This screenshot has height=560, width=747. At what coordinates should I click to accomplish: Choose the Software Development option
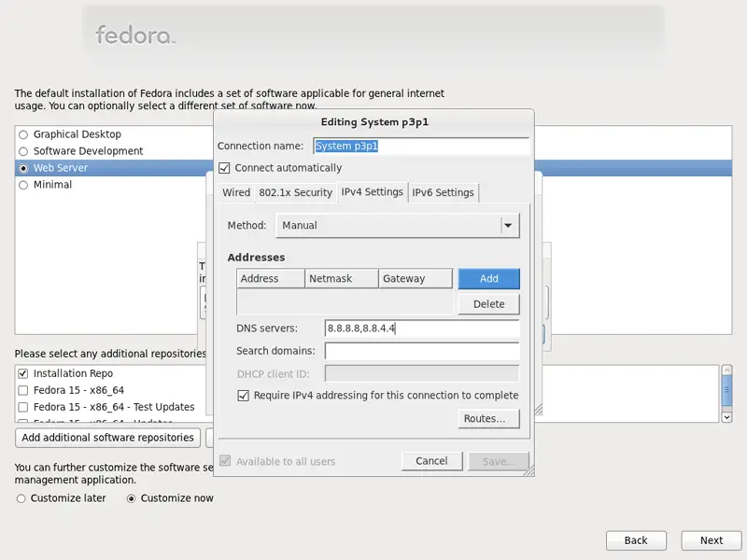[x=23, y=151]
